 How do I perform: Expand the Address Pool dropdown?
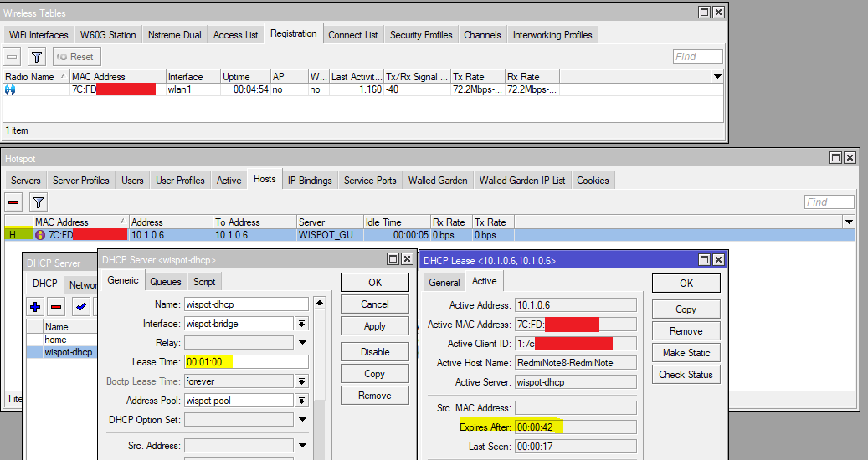coord(301,401)
